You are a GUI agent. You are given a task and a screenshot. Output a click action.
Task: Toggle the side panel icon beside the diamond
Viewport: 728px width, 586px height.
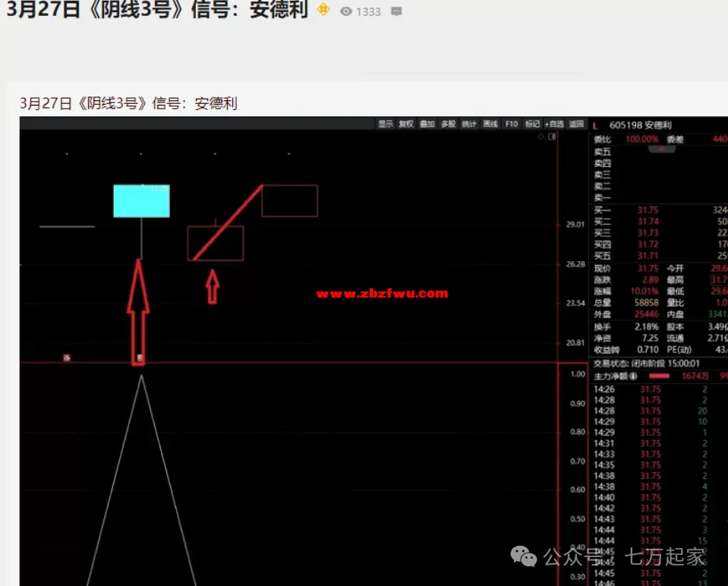coord(552,137)
